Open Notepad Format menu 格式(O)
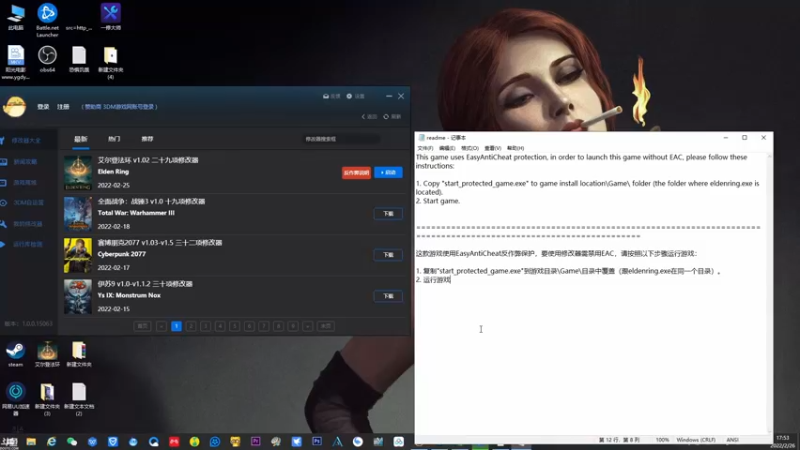The width and height of the screenshot is (800, 450). tap(470, 148)
